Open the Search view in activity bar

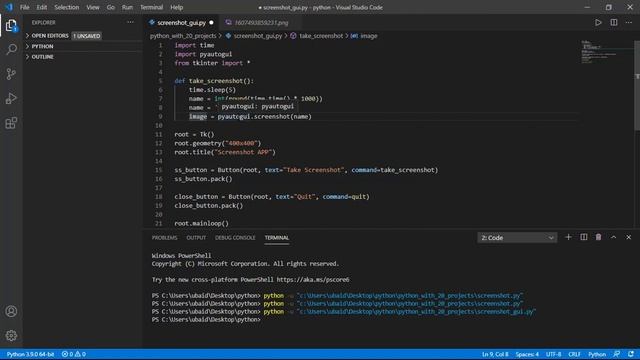click(x=11, y=49)
